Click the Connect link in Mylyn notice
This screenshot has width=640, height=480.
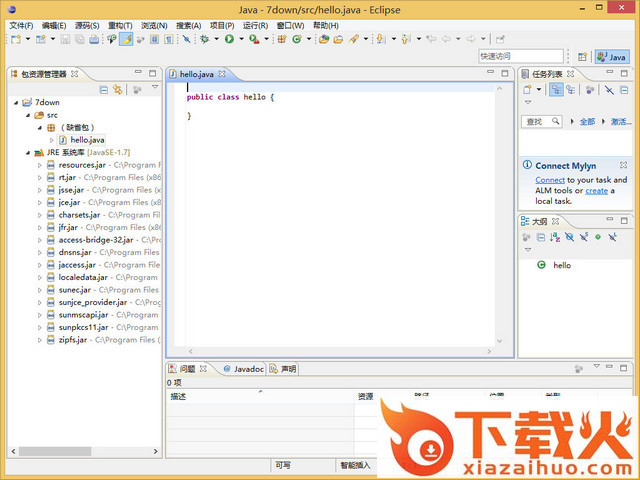point(550,180)
